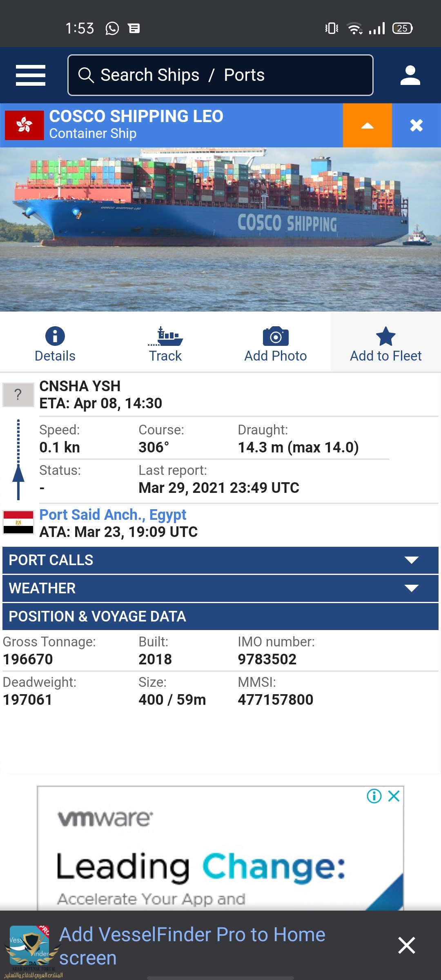Click the Hong Kong flag icon
441x980 pixels.
click(24, 125)
